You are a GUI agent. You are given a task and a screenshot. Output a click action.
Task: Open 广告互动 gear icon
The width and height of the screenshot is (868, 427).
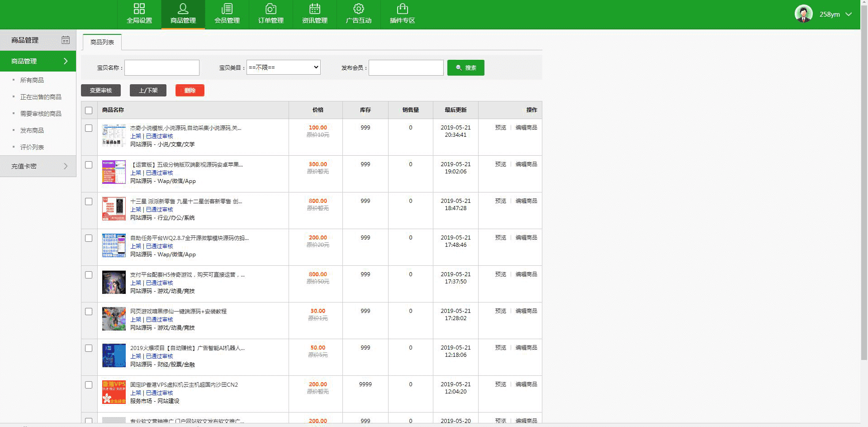359,9
